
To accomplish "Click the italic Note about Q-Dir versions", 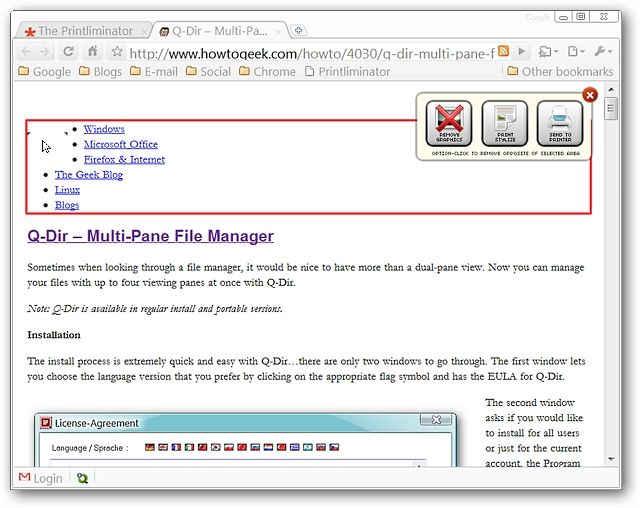I will [x=155, y=309].
